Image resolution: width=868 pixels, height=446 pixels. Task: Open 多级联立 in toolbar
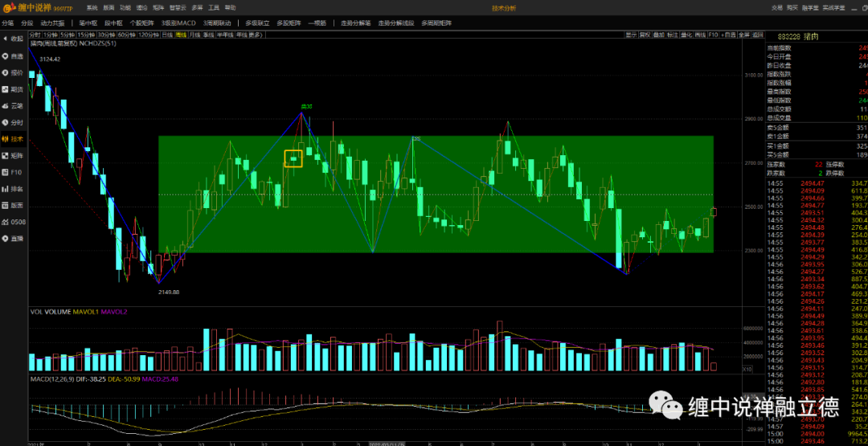(x=257, y=23)
